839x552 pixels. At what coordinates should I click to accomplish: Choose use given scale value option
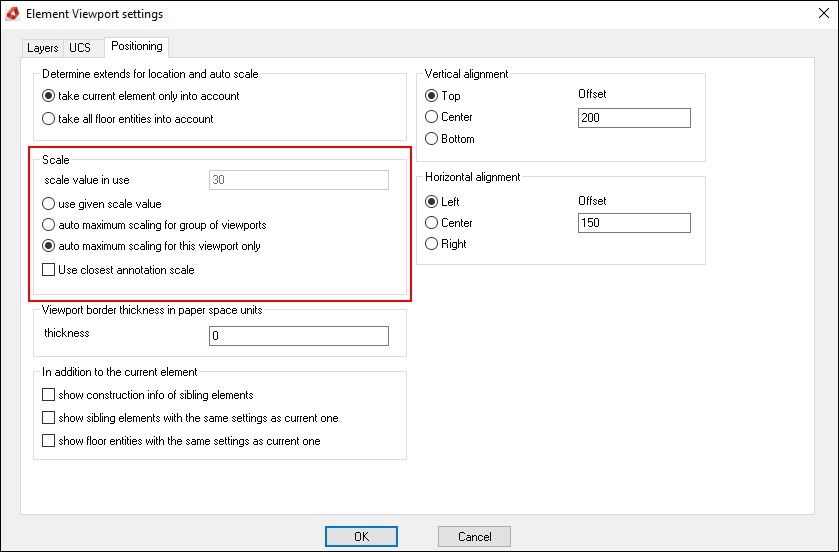tap(102, 204)
